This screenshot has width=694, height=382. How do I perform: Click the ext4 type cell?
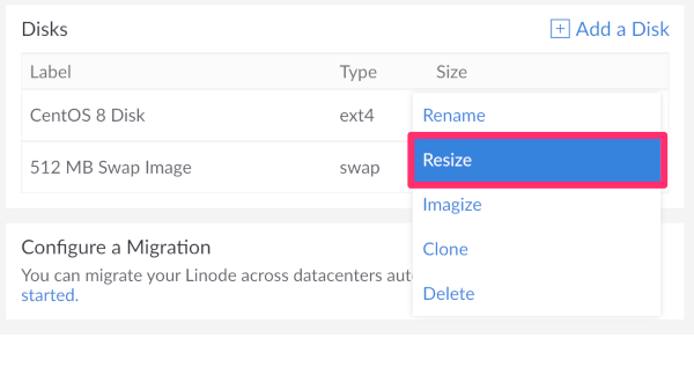[357, 116]
